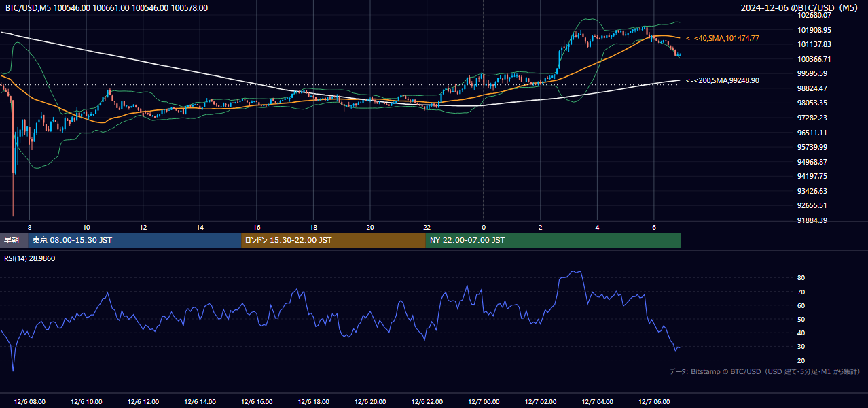The width and height of the screenshot is (868, 408).
Task: Click price axis value 92655.51
Action: [812, 205]
